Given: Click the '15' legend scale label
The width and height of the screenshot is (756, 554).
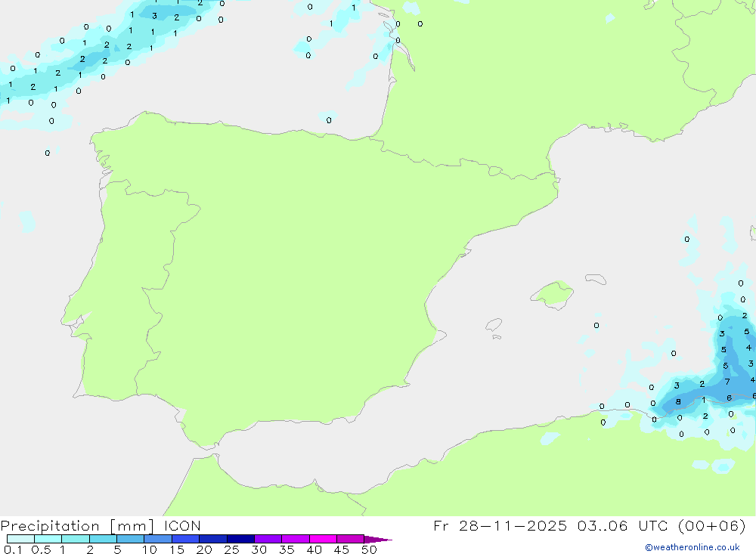Looking at the screenshot, I should [177, 549].
